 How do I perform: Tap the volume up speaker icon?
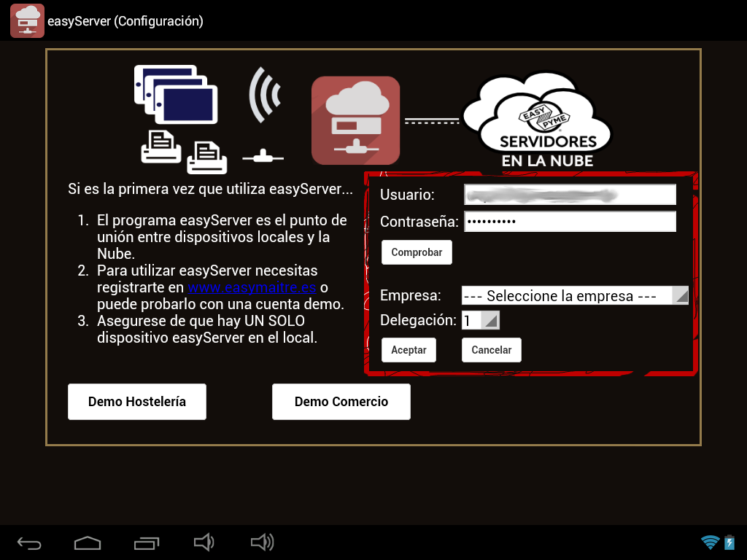[x=263, y=542]
